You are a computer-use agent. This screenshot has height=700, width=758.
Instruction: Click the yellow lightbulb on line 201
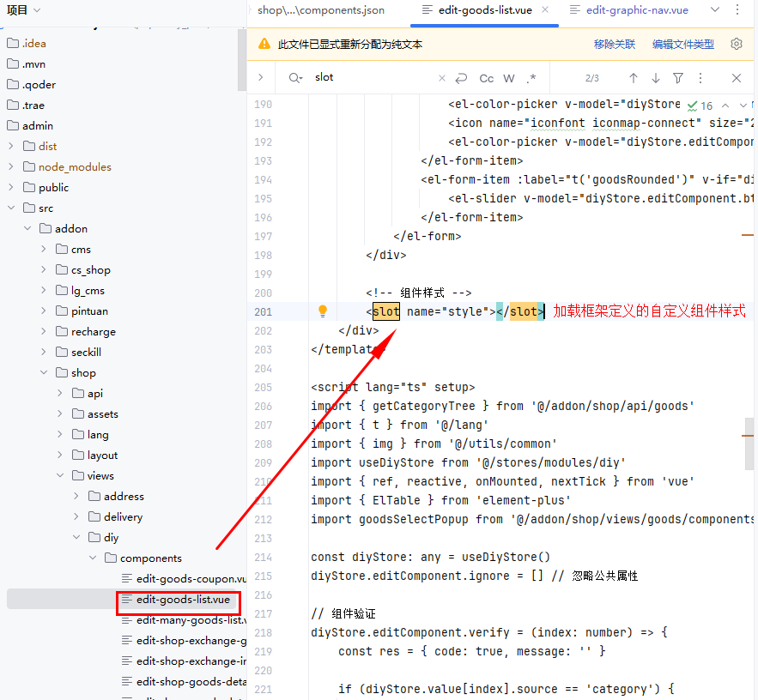click(323, 311)
